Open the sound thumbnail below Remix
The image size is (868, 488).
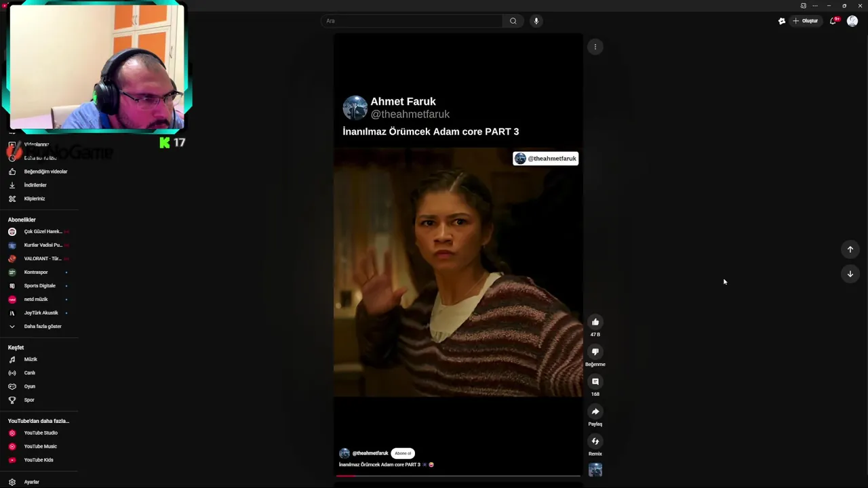click(x=595, y=470)
